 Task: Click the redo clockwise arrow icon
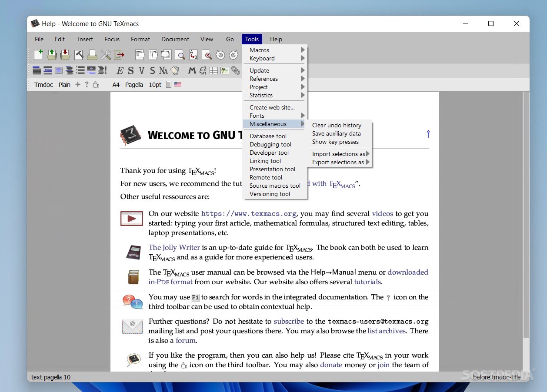pos(234,55)
